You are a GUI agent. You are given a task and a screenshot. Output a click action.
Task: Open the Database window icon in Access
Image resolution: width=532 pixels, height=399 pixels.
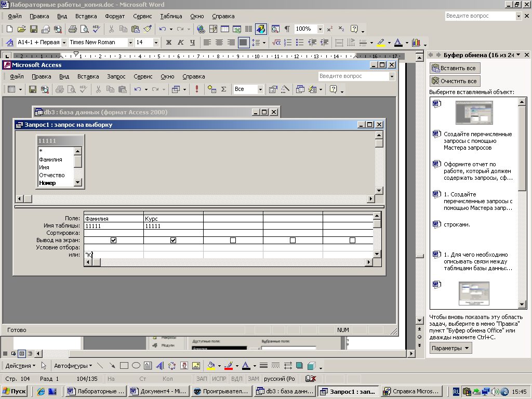pyautogui.click(x=300, y=89)
